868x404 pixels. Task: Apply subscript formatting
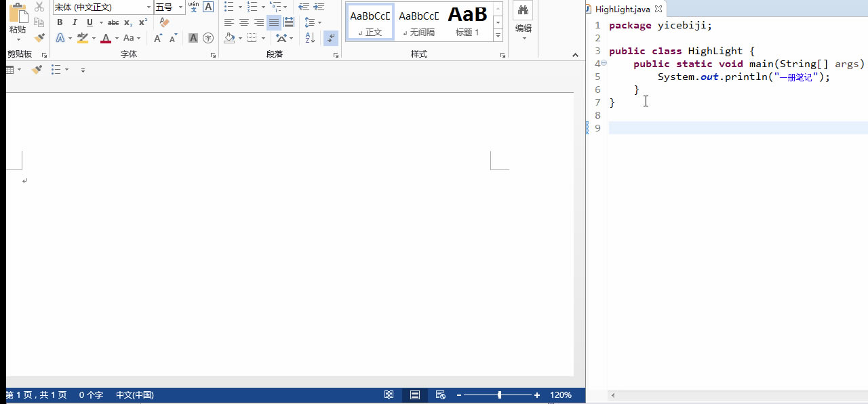[127, 22]
